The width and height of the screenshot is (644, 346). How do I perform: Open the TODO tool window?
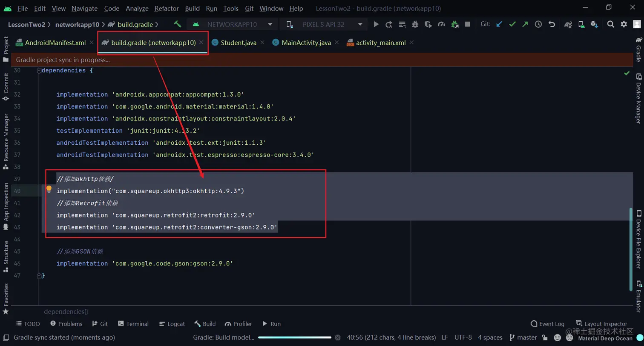click(x=28, y=324)
